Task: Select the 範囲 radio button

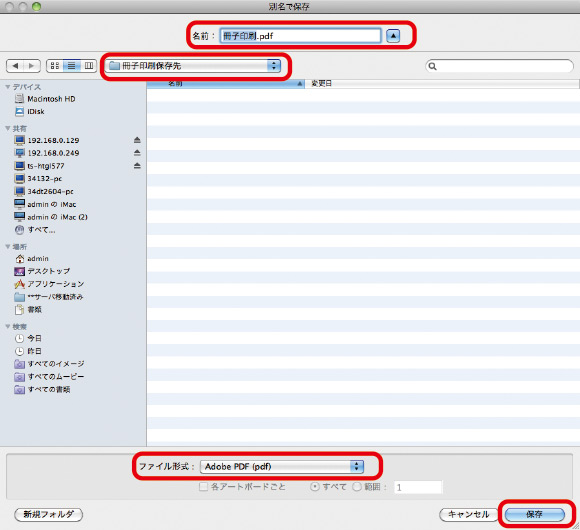Action: pyautogui.click(x=357, y=487)
